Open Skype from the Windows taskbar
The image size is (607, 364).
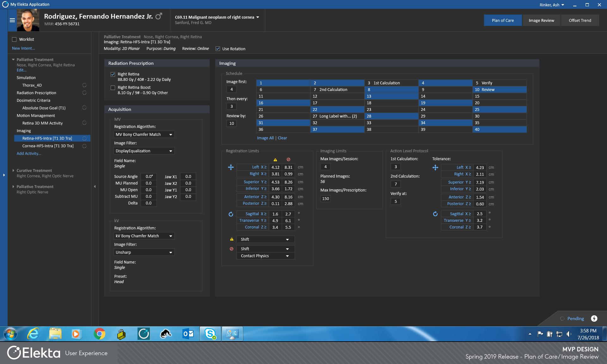(210, 334)
